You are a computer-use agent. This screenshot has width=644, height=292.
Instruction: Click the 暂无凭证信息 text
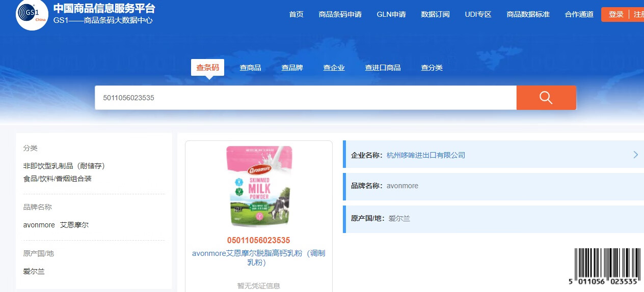coord(259,286)
